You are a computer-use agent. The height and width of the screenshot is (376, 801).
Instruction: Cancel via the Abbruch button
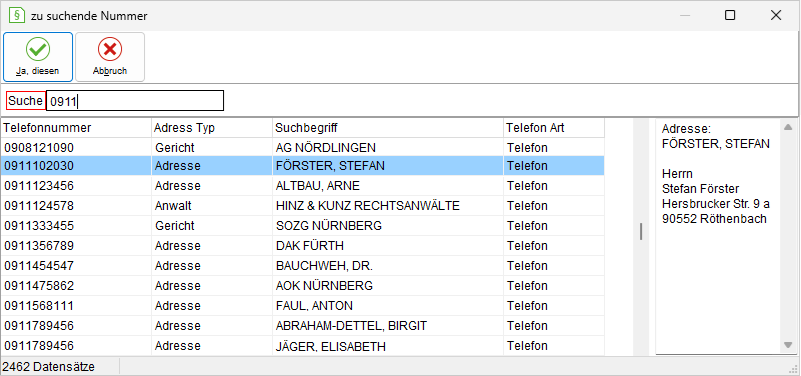tap(110, 57)
